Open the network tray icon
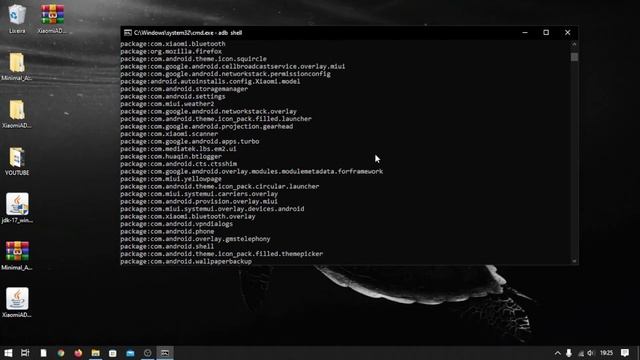Screen dimensions: 640x360 580,353
